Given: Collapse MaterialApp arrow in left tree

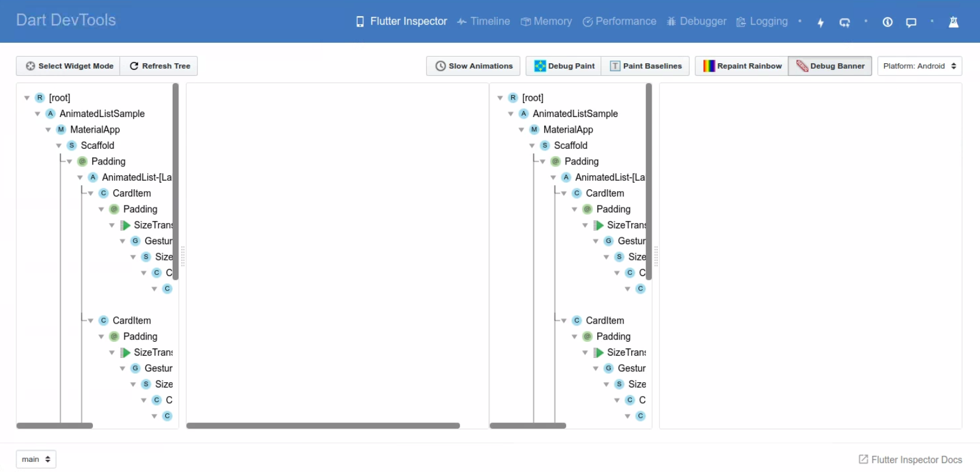Looking at the screenshot, I should [48, 130].
